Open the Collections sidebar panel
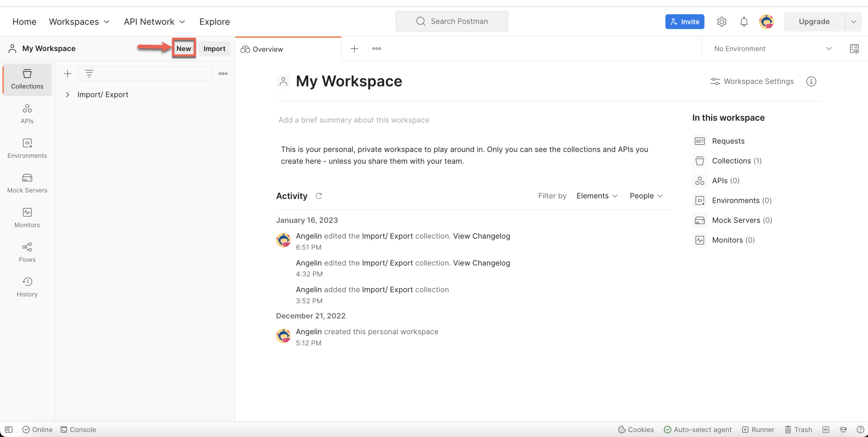Screen dimensions: 868x437 coord(27,79)
